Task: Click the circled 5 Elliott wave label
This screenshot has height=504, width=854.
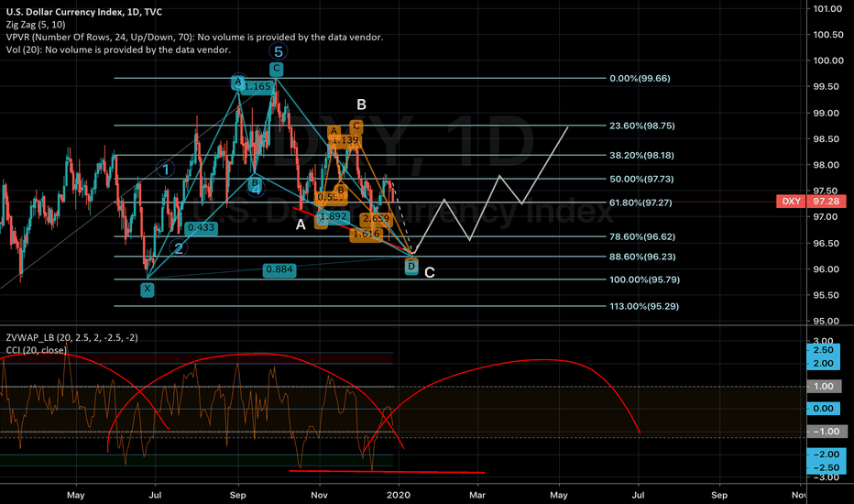Action: tap(279, 51)
